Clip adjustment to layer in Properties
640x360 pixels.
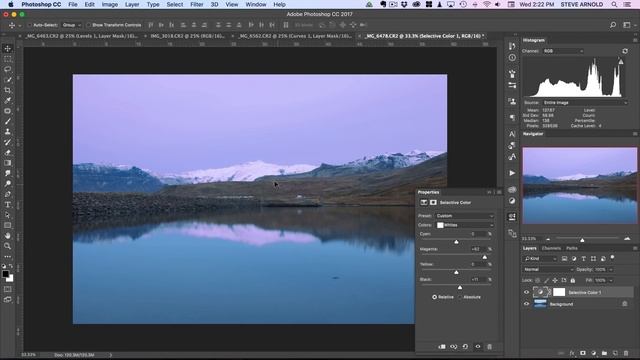(442, 347)
